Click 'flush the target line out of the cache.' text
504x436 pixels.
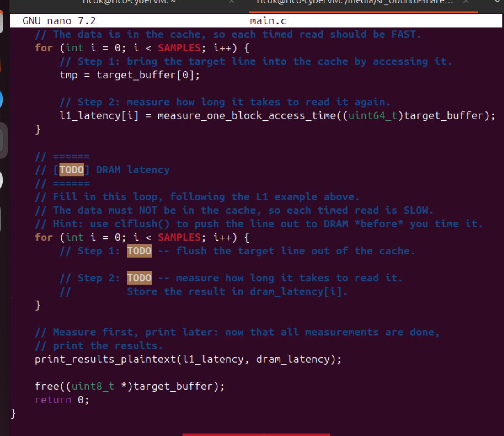point(295,251)
